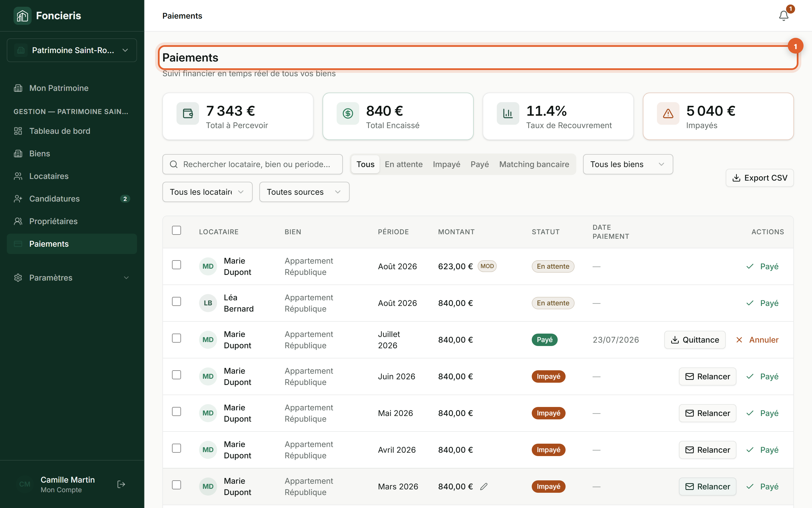Screen dimensions: 812x508
Task: Click the MONTANT column header
Action: pyautogui.click(x=456, y=232)
